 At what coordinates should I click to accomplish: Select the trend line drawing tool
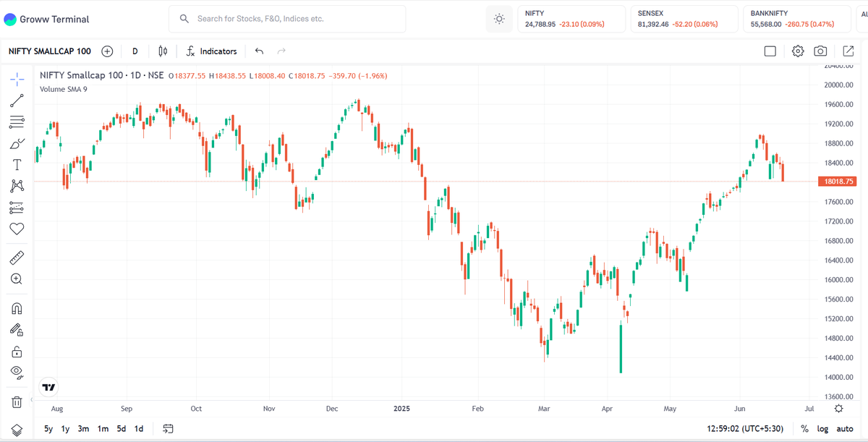(x=17, y=101)
